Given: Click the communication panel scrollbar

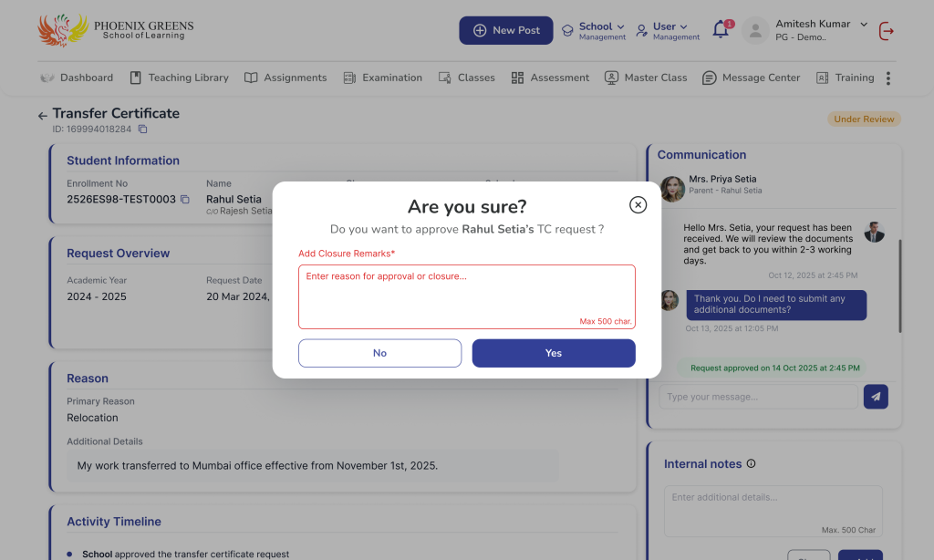Looking at the screenshot, I should click(900, 286).
